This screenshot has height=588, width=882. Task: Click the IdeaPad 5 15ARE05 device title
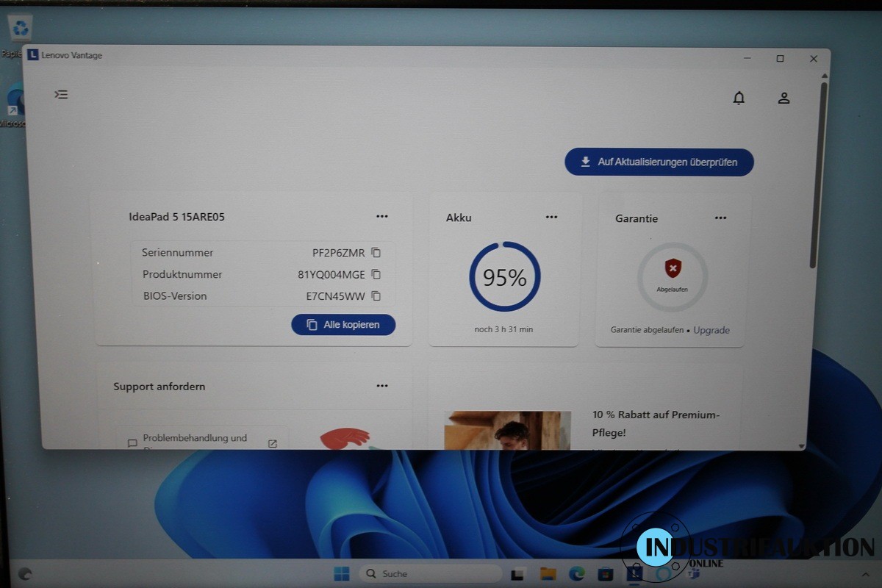tap(176, 217)
